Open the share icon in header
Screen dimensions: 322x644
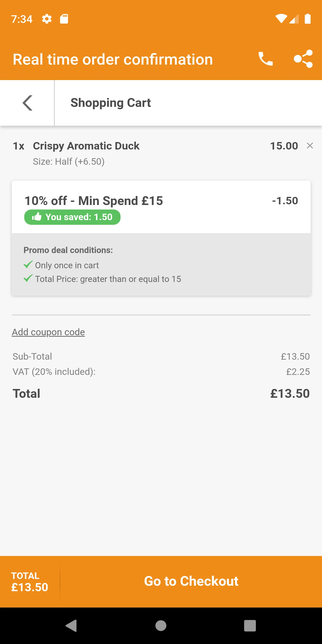coord(303,59)
